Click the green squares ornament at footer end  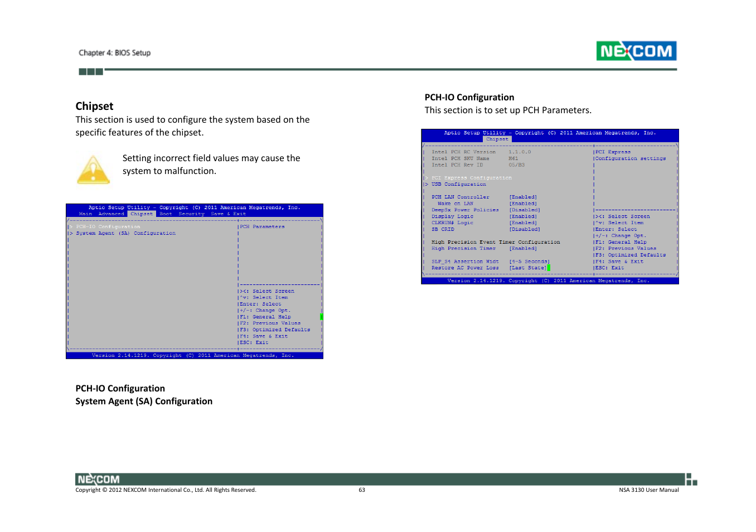(691, 480)
